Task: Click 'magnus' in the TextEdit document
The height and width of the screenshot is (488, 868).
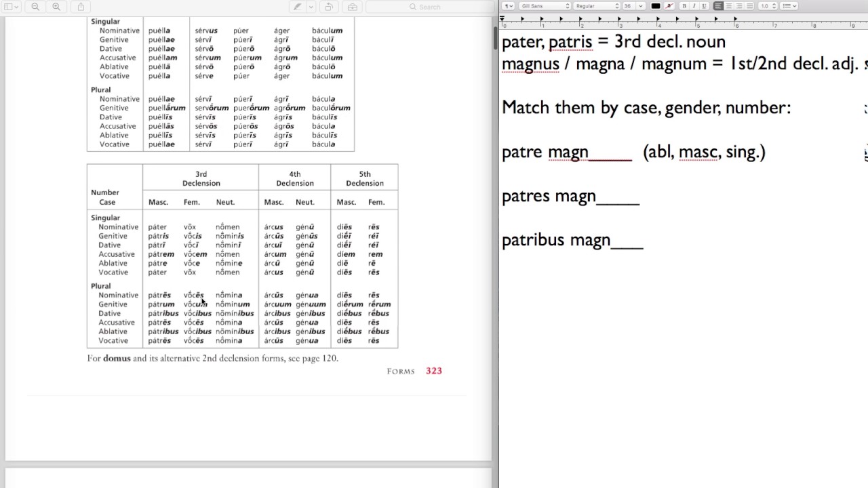Action: pyautogui.click(x=530, y=64)
